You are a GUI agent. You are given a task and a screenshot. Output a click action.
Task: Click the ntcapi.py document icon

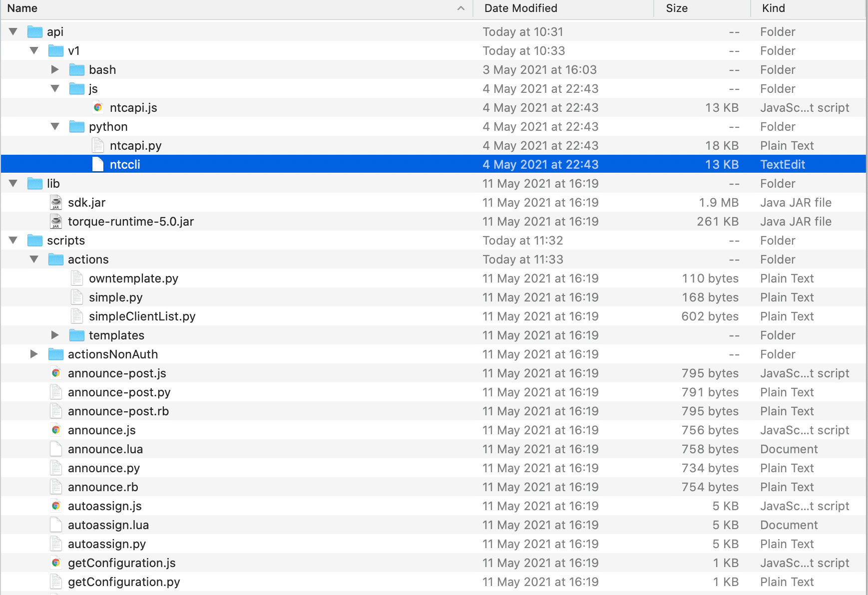(x=98, y=146)
